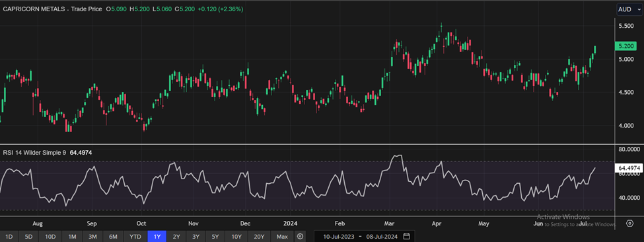644x242 pixels.
Task: Show the Max time range
Action: 282,237
